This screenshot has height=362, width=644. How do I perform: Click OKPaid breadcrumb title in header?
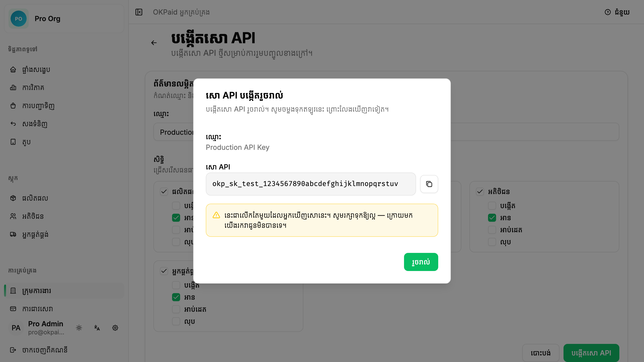tap(181, 12)
